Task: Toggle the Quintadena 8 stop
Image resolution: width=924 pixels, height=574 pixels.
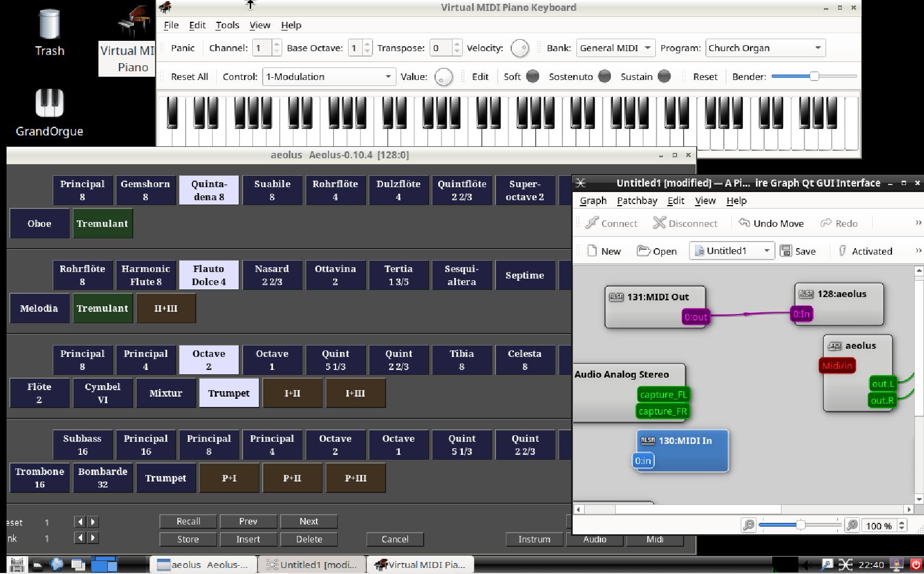Action: click(209, 190)
